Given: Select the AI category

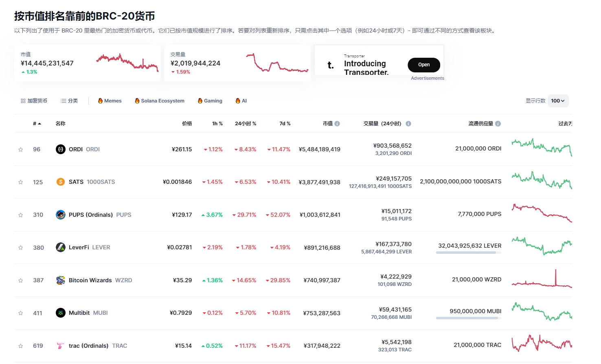Looking at the screenshot, I should click(241, 101).
